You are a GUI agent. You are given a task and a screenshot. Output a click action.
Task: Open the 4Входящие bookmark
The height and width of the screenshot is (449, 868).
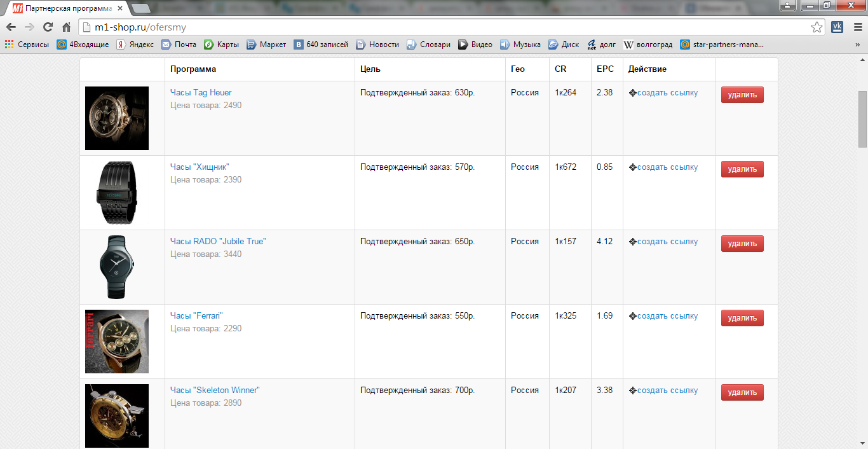(x=83, y=45)
